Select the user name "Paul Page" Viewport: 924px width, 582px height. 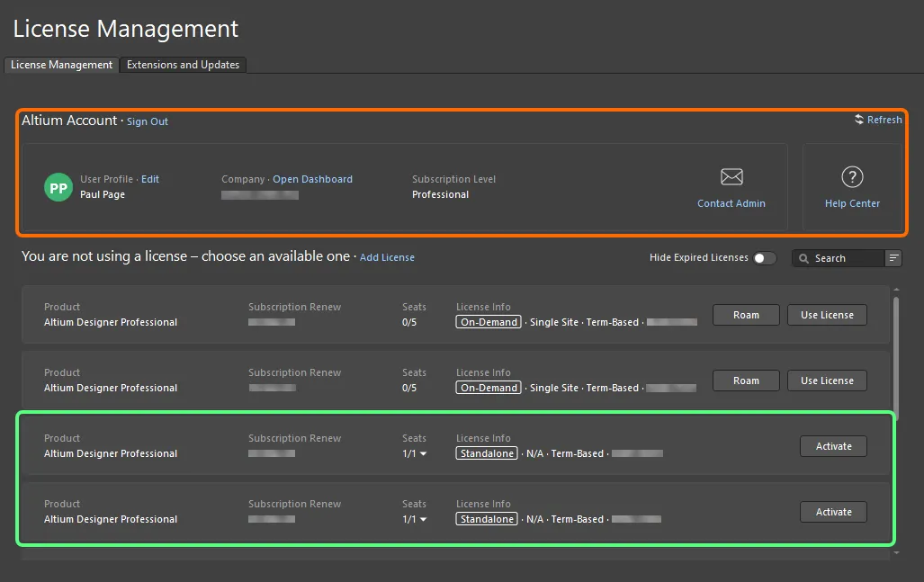tap(103, 194)
